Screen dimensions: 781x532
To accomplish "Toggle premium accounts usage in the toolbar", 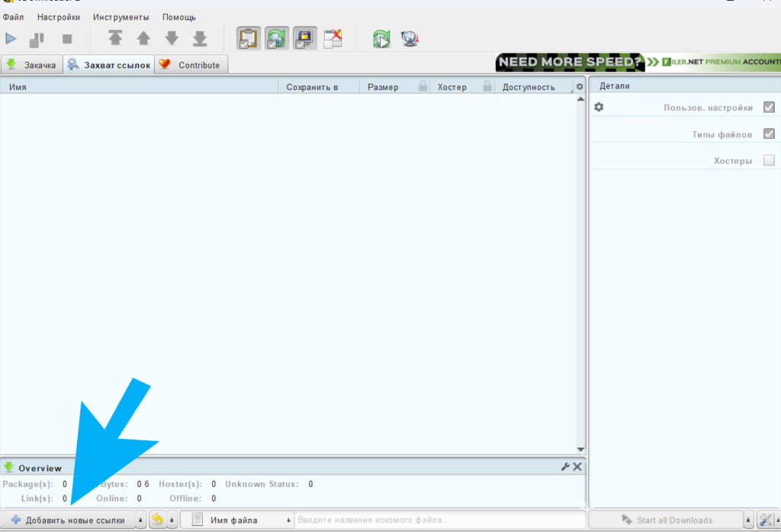I will pyautogui.click(x=305, y=38).
